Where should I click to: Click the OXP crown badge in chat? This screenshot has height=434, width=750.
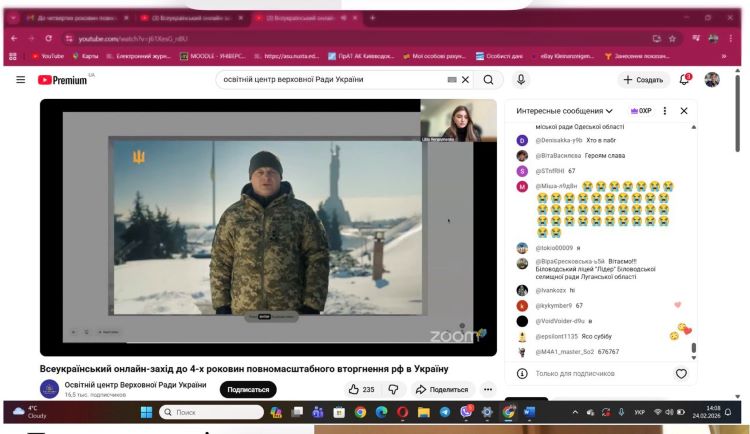(x=641, y=111)
